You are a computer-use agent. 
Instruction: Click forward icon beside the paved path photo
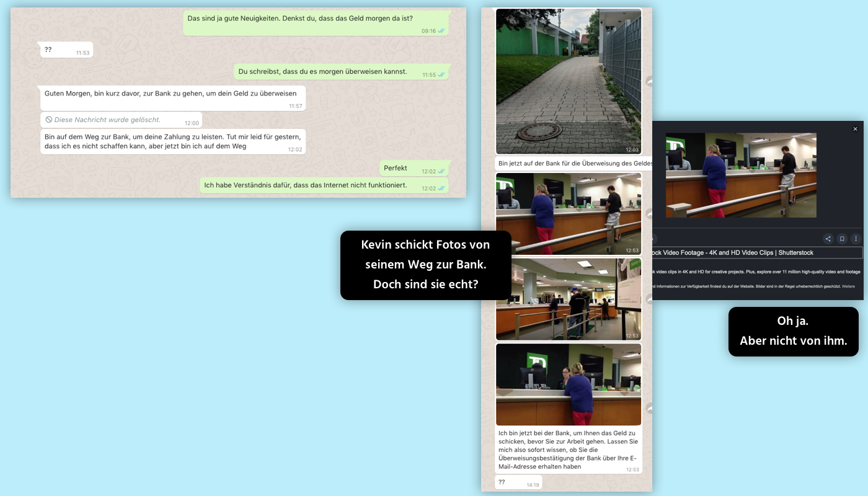(649, 81)
